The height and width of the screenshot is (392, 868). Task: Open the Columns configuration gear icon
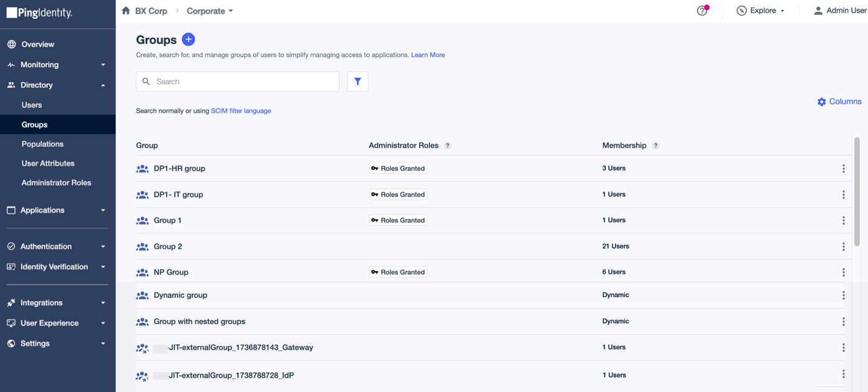click(821, 101)
